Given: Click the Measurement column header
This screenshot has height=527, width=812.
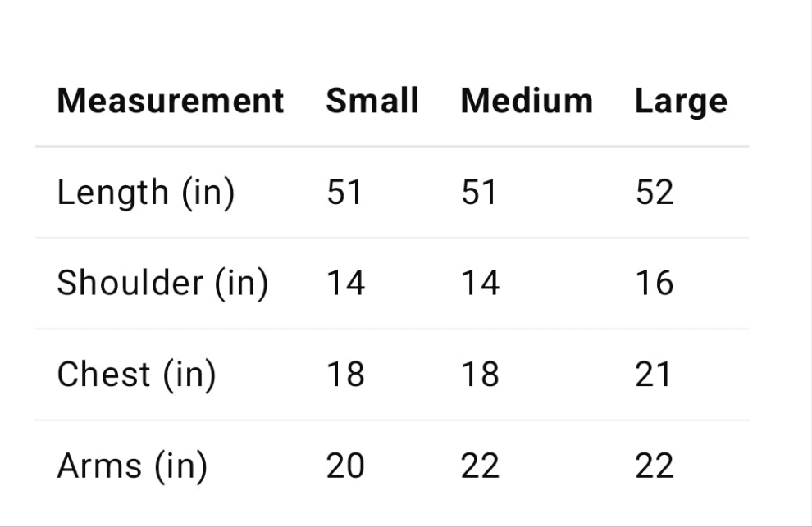Looking at the screenshot, I should coord(171,101).
